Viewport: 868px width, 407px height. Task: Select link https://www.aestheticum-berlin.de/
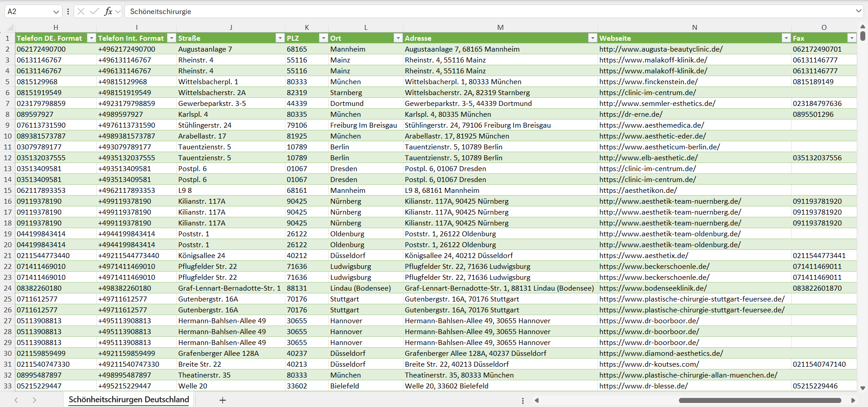pyautogui.click(x=659, y=147)
